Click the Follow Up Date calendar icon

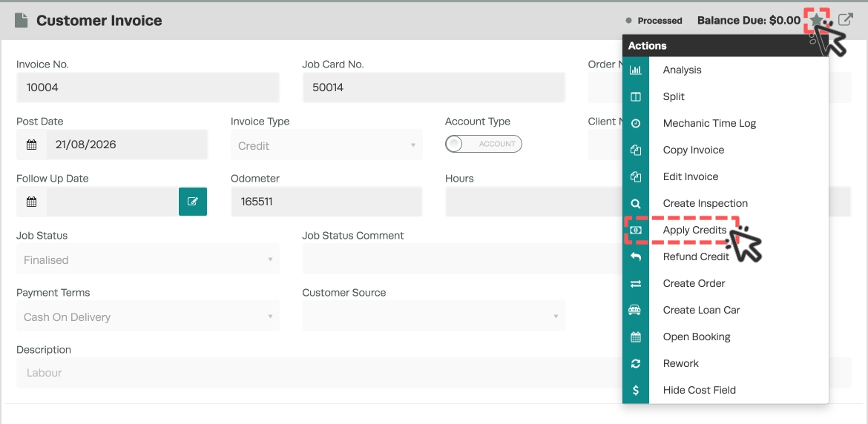pos(32,202)
